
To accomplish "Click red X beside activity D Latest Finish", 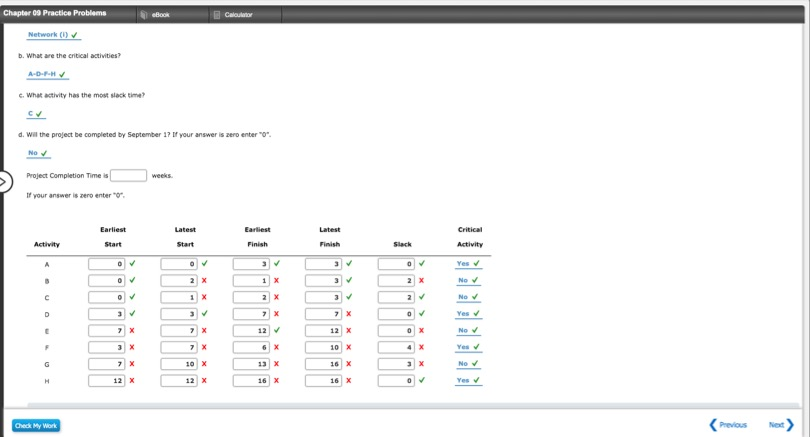I will click(x=349, y=314).
